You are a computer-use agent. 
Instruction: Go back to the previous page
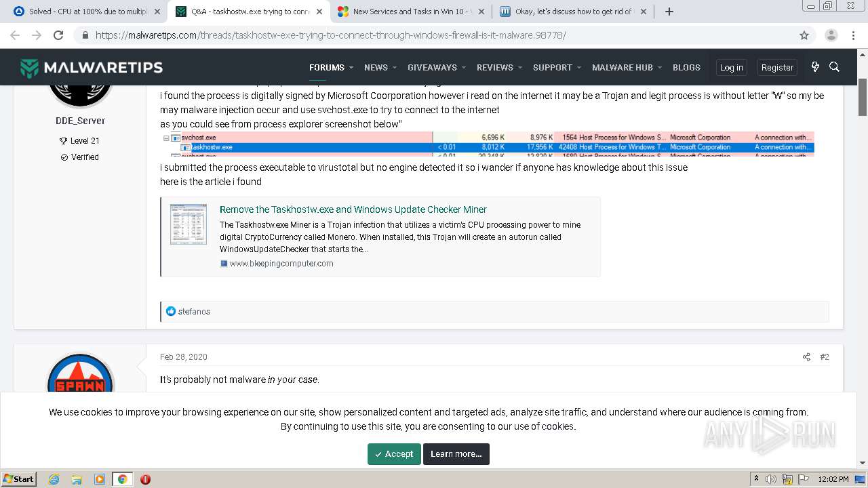[x=15, y=35]
